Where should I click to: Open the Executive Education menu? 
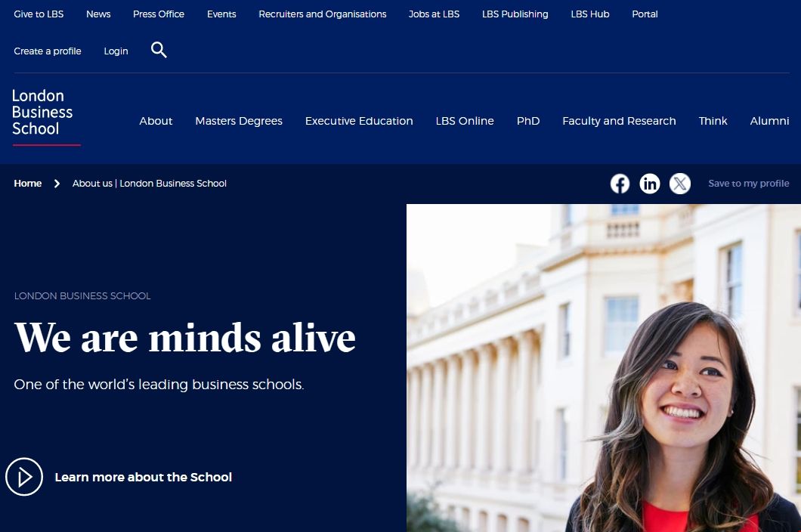coord(359,121)
